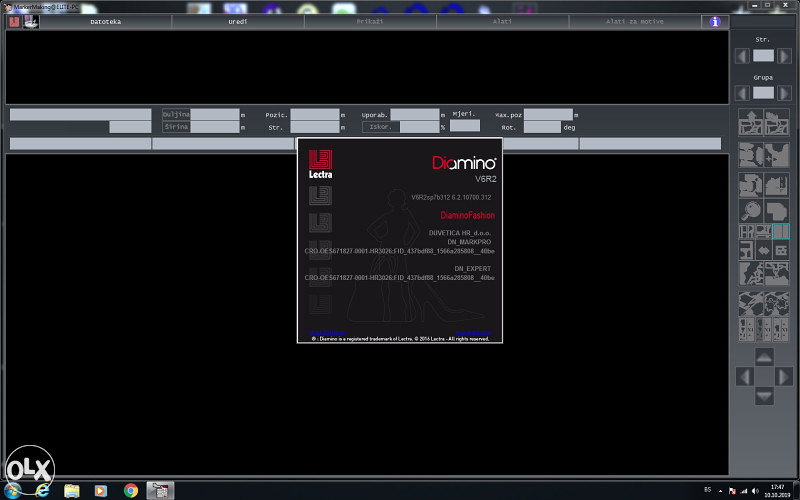Go to previous page with Str. left arrow
This screenshot has width=800, height=500.
coord(742,56)
